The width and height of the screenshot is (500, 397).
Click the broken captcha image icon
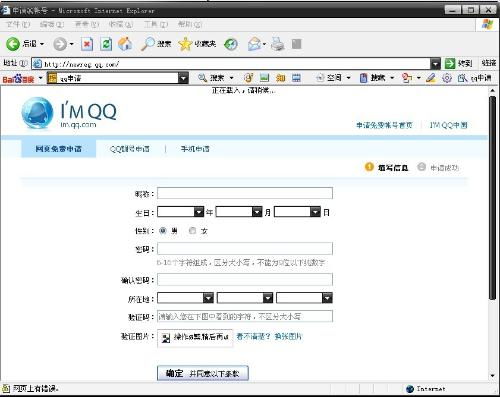(x=165, y=338)
